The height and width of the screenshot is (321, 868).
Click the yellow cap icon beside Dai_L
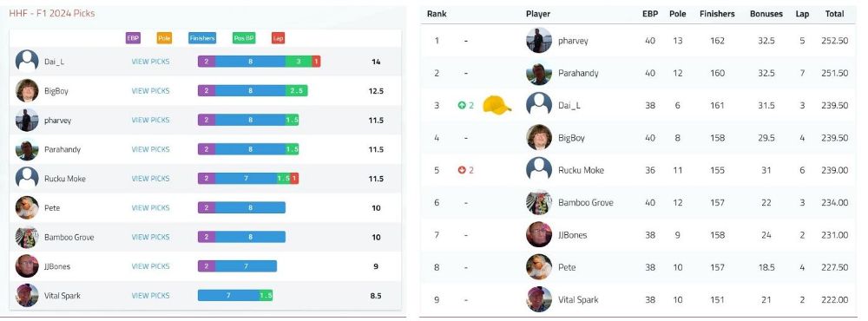(x=496, y=105)
